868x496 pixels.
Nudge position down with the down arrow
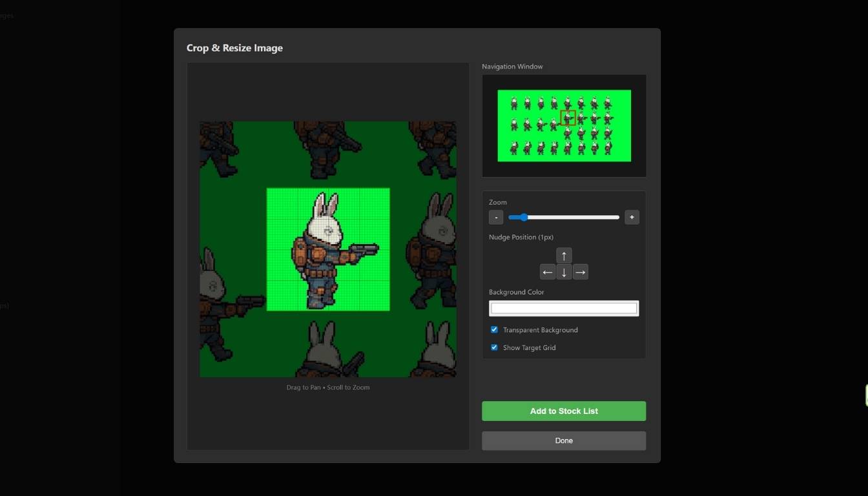(564, 273)
